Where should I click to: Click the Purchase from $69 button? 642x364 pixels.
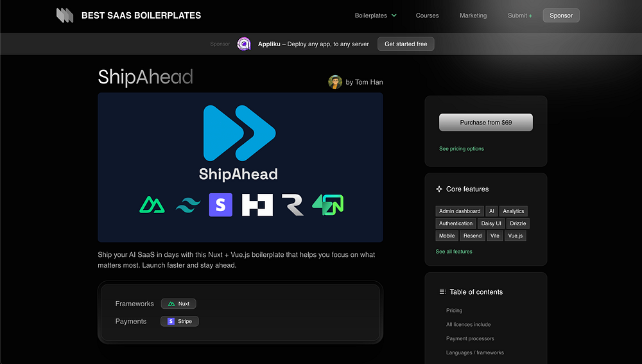point(485,123)
